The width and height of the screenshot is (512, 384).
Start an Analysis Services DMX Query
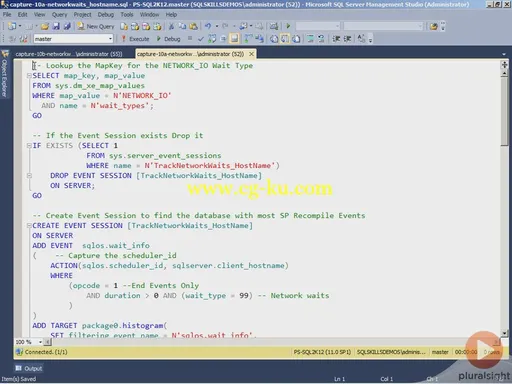pyautogui.click(x=146, y=26)
